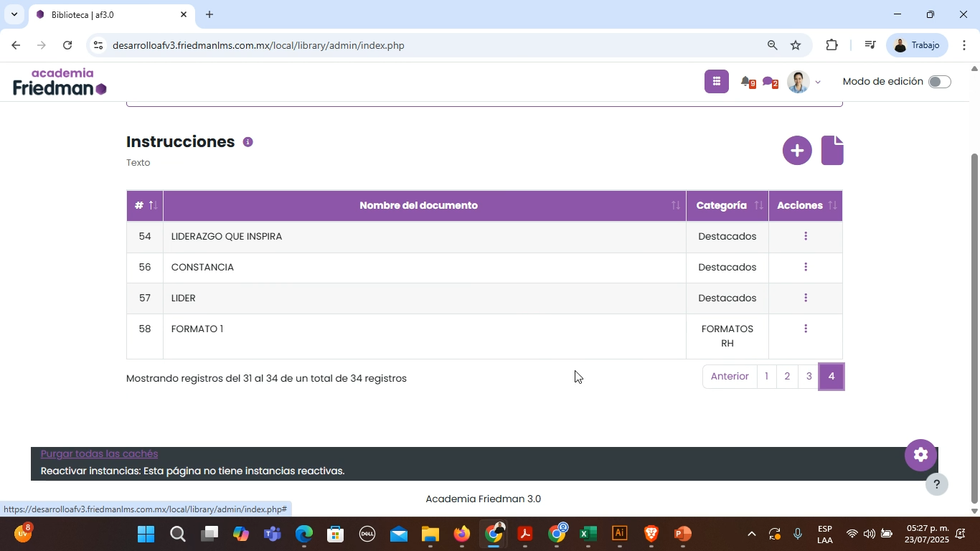Open Windows taskbar search
Image resolution: width=980 pixels, height=551 pixels.
tap(177, 534)
